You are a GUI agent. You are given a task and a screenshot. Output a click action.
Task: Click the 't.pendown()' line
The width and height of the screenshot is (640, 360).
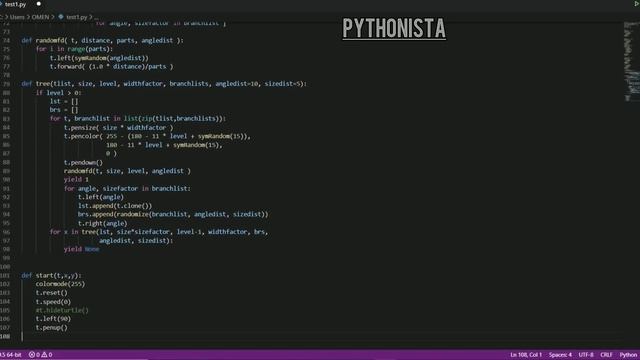(83, 162)
